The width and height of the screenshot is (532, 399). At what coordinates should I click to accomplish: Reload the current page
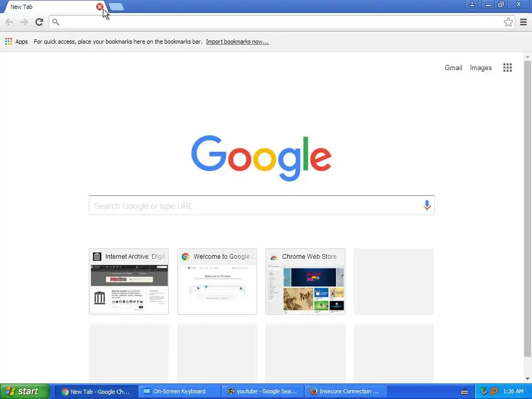pyautogui.click(x=39, y=22)
